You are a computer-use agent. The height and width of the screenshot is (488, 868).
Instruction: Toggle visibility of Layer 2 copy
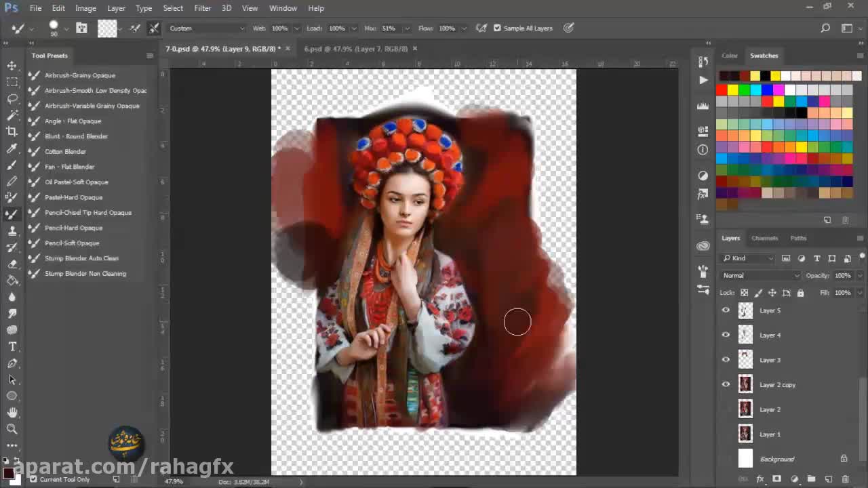(x=726, y=385)
